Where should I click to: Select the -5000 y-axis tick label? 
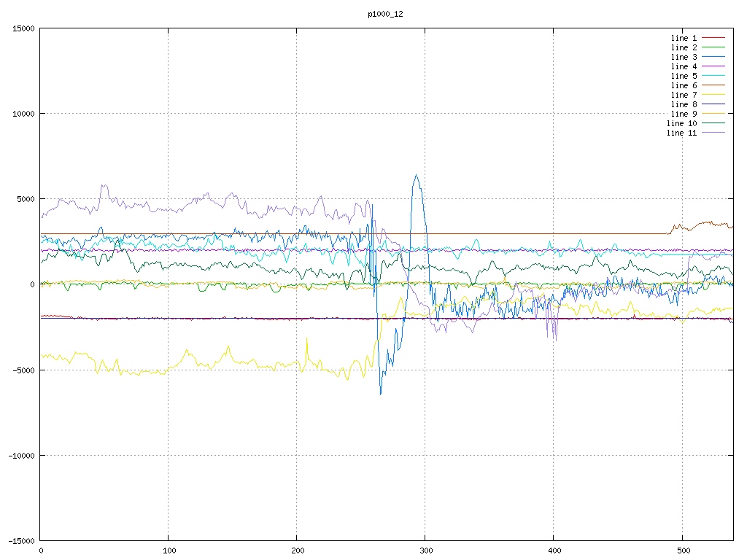(23, 370)
